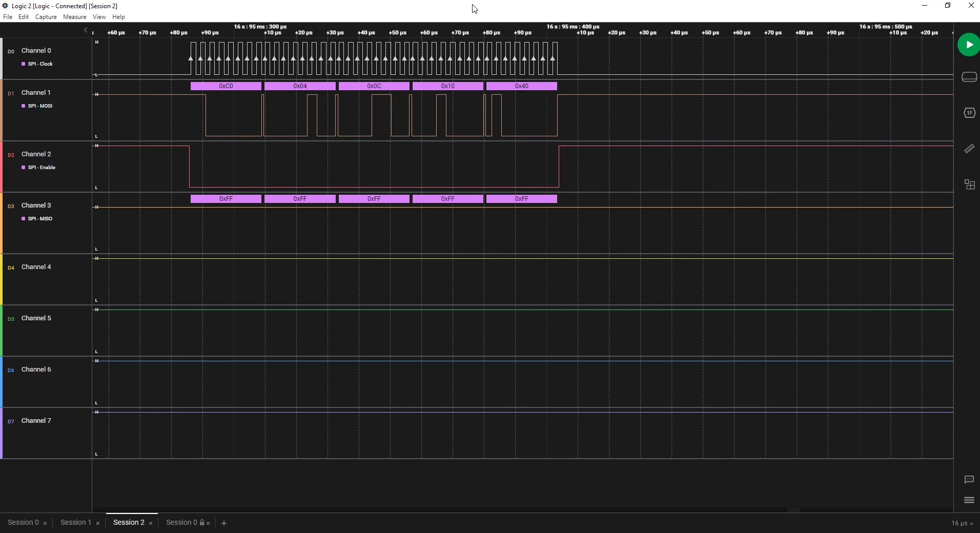
Task: Click the purple swatch beside SPI - MISO
Action: coord(24,219)
